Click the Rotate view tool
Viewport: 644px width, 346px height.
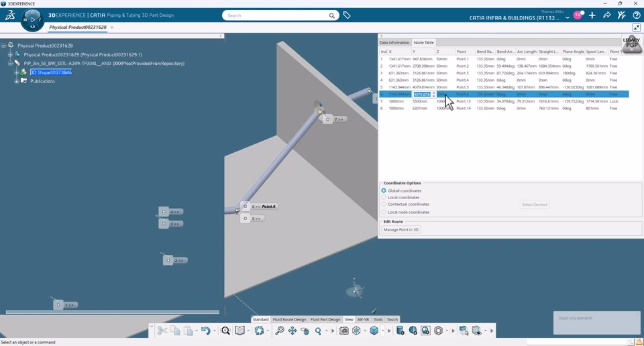(x=305, y=331)
